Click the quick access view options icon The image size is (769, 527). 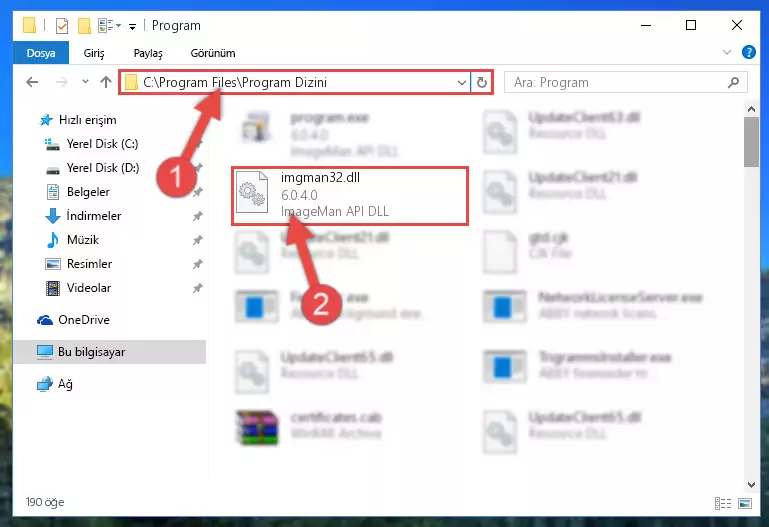tap(108, 25)
